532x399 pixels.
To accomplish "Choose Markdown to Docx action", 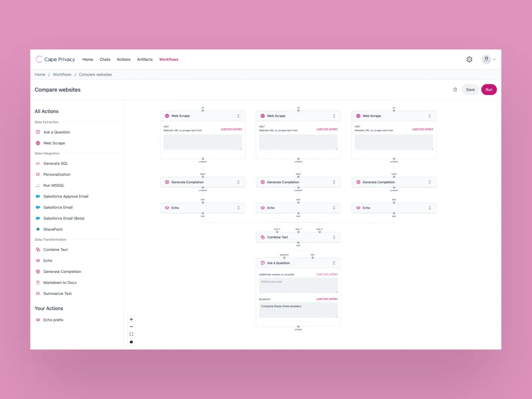I will click(x=60, y=283).
